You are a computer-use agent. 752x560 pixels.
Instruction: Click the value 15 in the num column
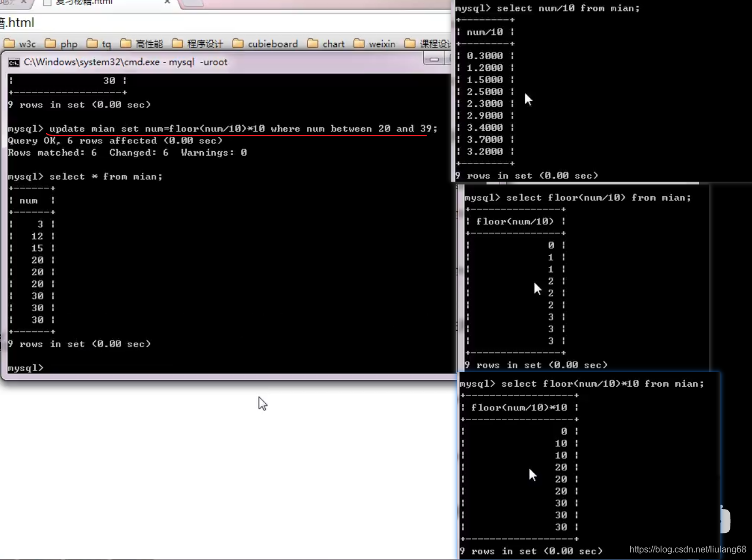click(37, 249)
